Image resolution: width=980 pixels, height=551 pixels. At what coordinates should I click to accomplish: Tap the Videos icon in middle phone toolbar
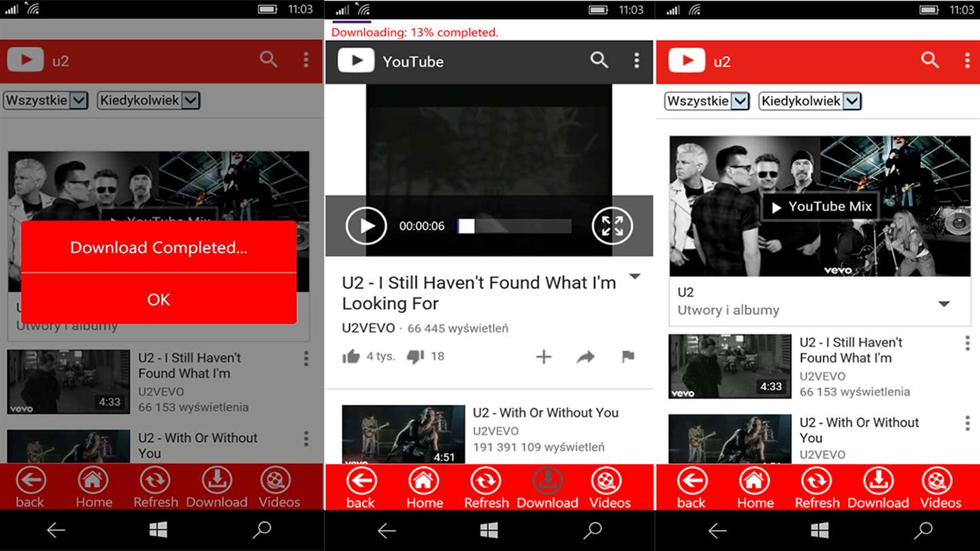pos(606,482)
